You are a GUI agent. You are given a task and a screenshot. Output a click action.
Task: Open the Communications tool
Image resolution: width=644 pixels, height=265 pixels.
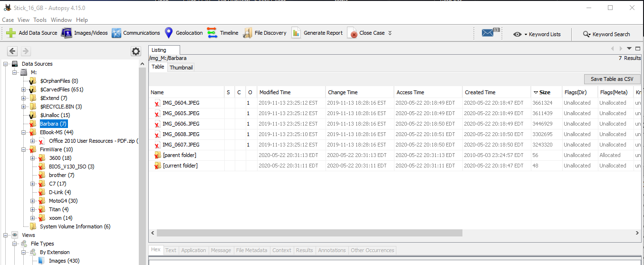click(x=135, y=33)
